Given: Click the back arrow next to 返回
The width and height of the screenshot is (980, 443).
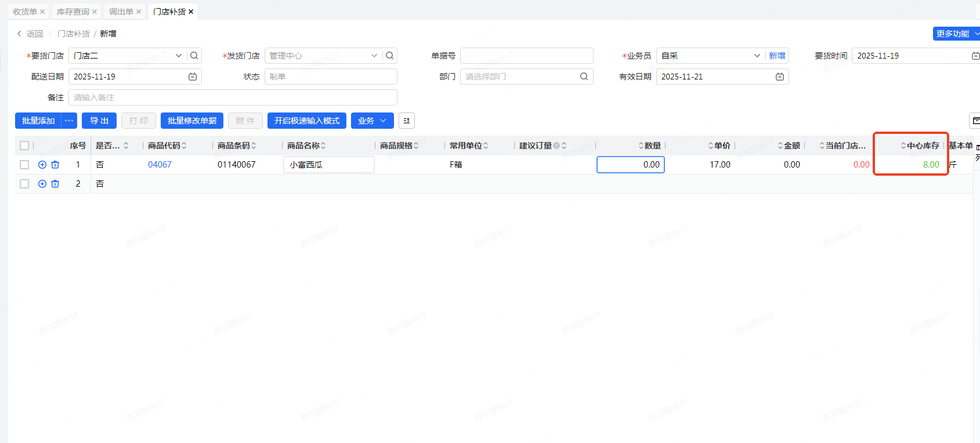Looking at the screenshot, I should pos(19,34).
